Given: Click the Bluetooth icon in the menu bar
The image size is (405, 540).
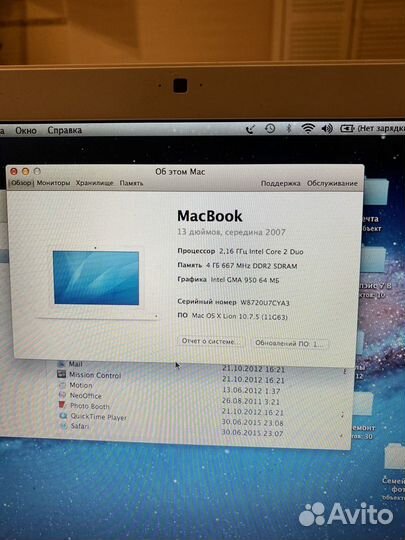Looking at the screenshot, I should click(289, 129).
